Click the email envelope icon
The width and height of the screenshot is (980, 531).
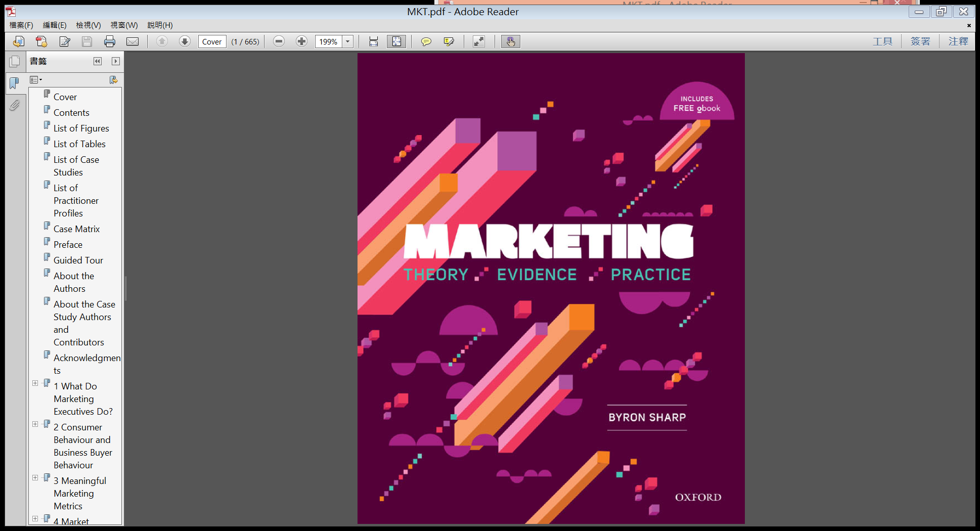(132, 41)
